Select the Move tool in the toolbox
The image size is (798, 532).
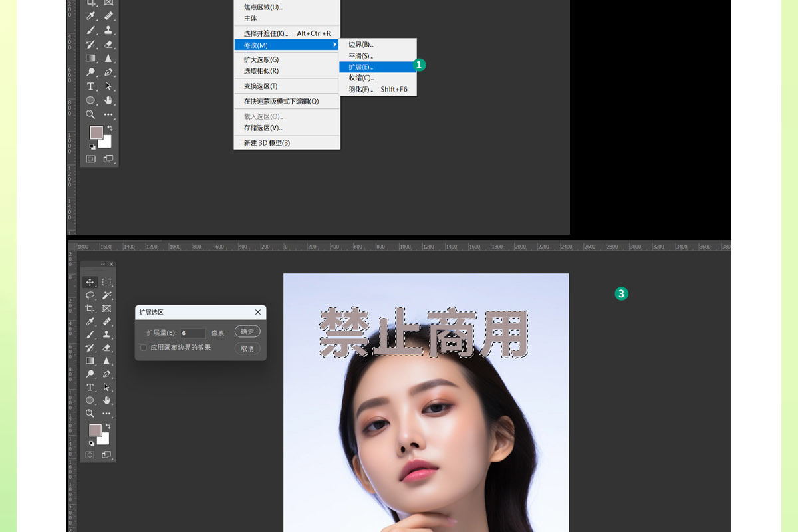point(90,282)
